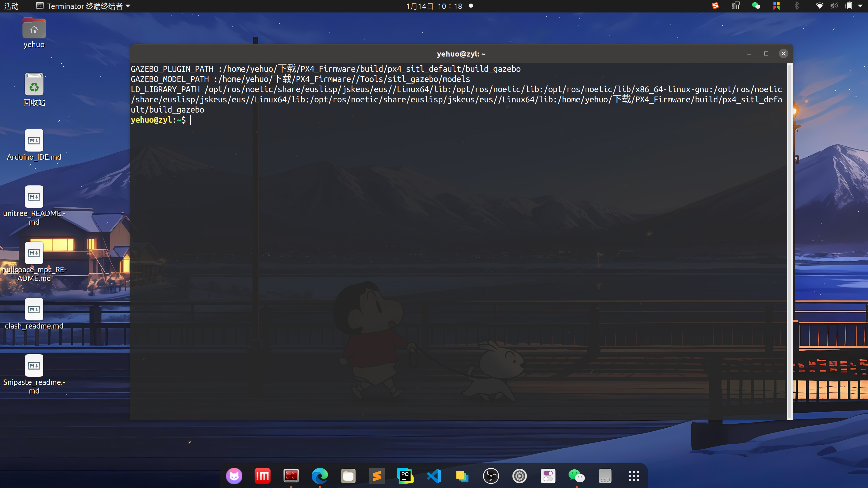Show all applications grid
This screenshot has height=488, width=868.
pos(634,476)
